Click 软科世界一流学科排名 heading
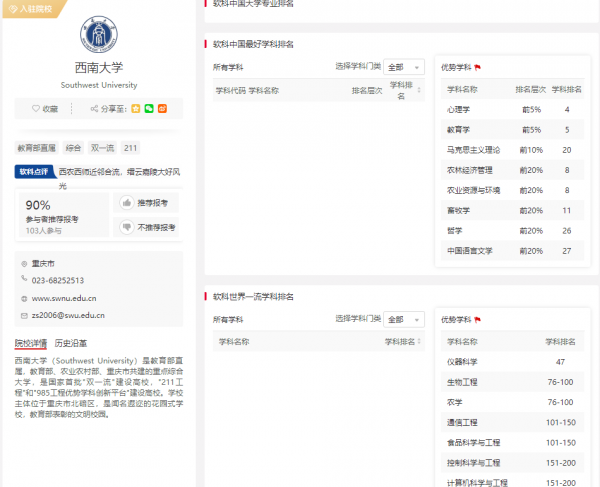 click(253, 297)
